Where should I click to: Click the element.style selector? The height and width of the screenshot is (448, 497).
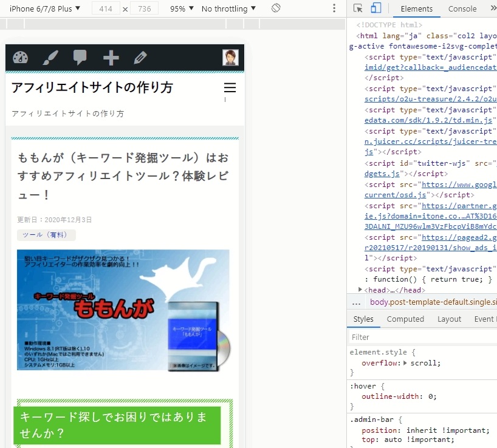tap(378, 352)
